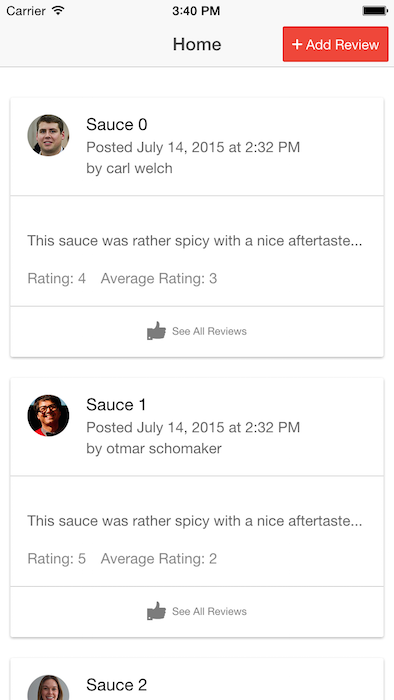Select the Sauce 0 title

pos(116,125)
